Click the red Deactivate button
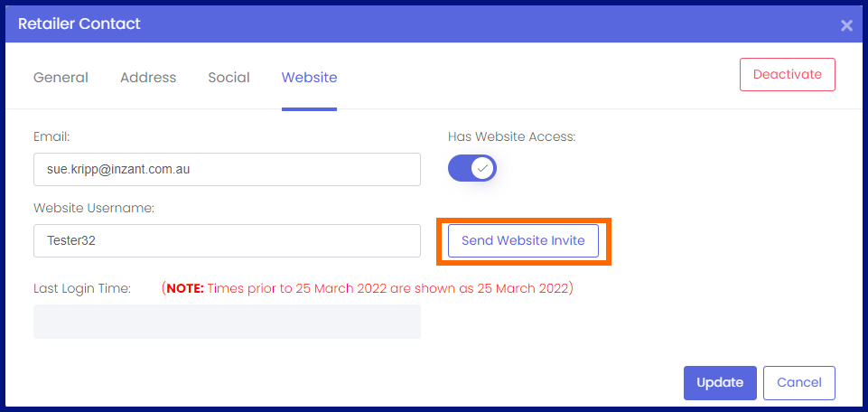Image resolution: width=868 pixels, height=412 pixels. click(788, 74)
